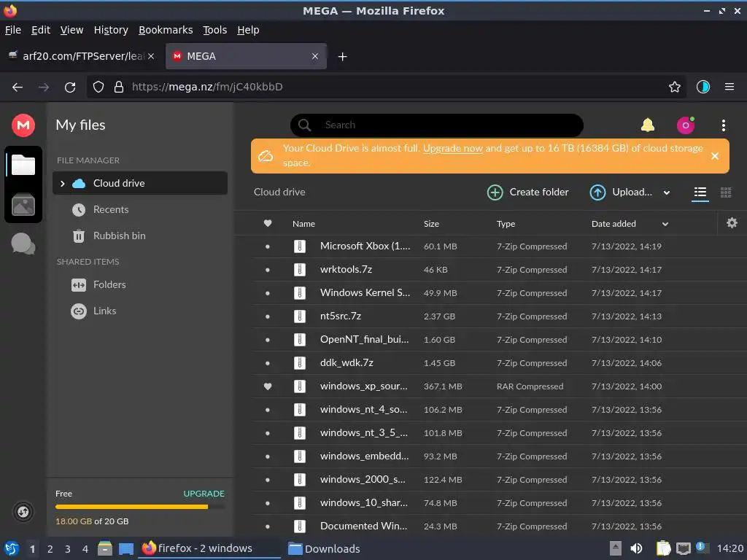Open a new browser tab
747x560 pixels.
coord(342,57)
